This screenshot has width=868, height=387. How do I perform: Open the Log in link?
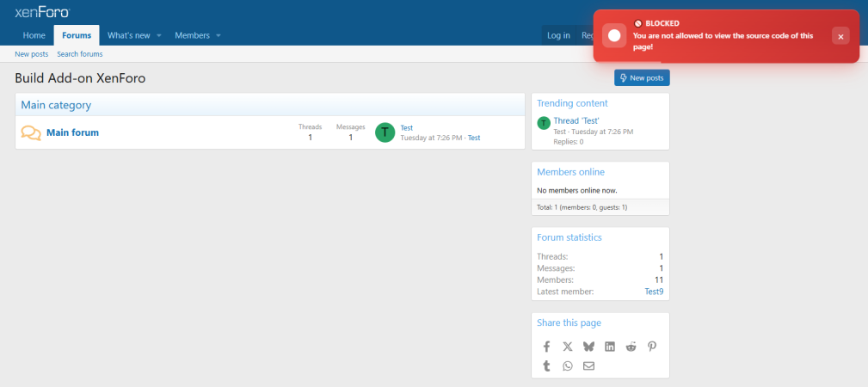(x=558, y=35)
